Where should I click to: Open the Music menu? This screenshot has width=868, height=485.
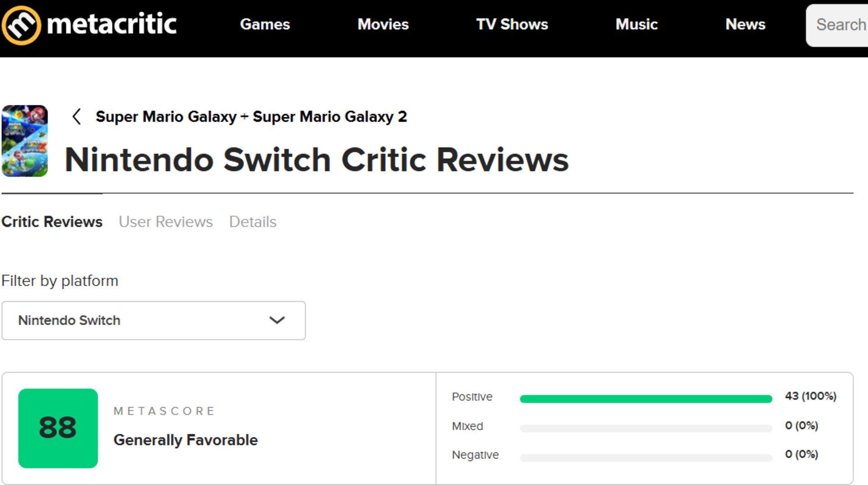pyautogui.click(x=636, y=24)
